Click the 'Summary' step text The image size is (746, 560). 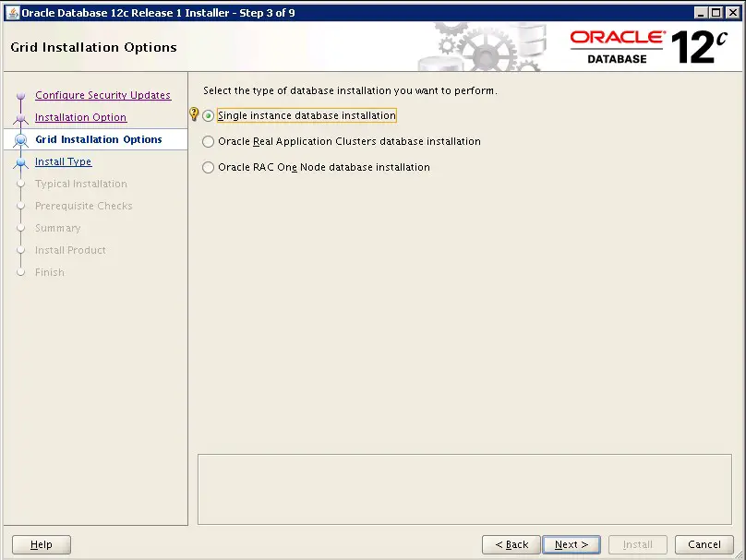pos(57,228)
